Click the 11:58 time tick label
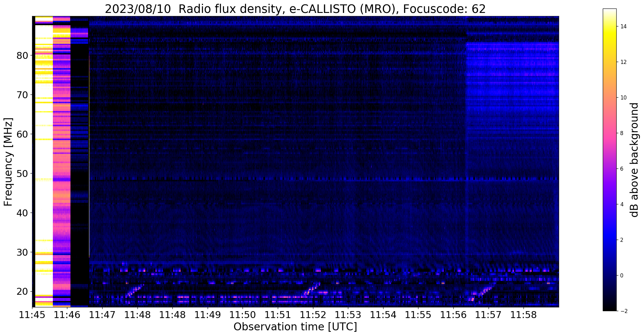 point(523,315)
